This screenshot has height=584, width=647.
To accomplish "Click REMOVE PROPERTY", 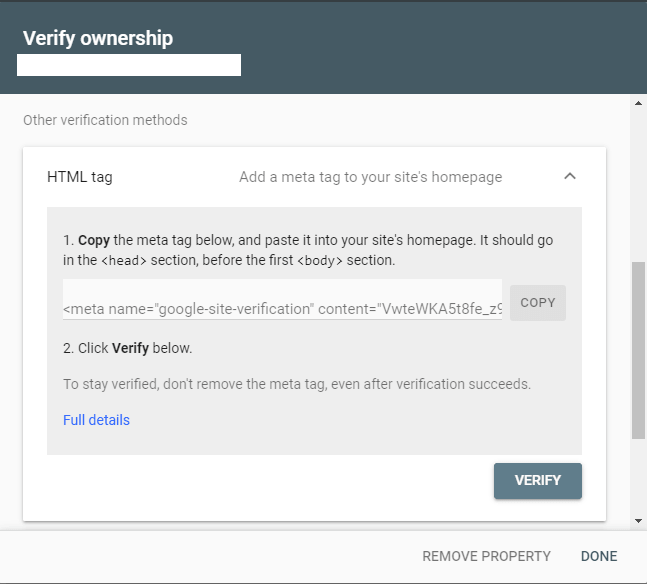I will [x=486, y=556].
